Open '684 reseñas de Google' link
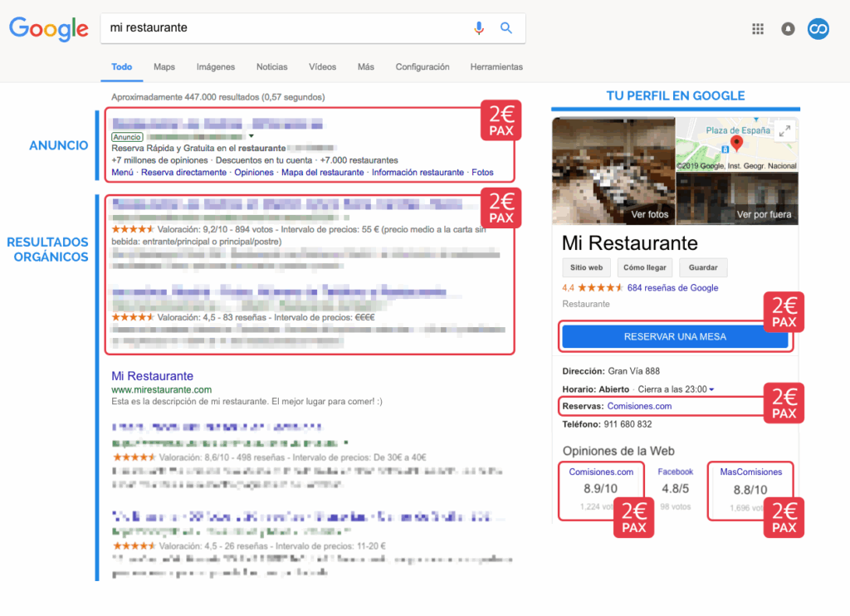850x616 pixels. [672, 288]
